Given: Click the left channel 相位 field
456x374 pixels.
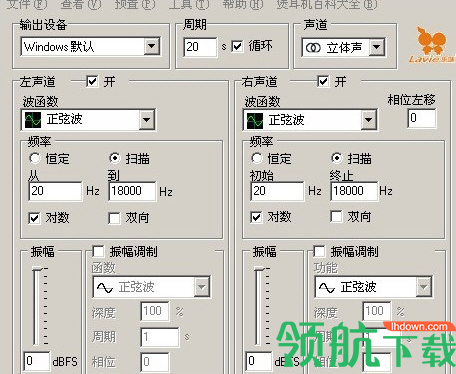Looking at the screenshot, I should (x=154, y=362).
